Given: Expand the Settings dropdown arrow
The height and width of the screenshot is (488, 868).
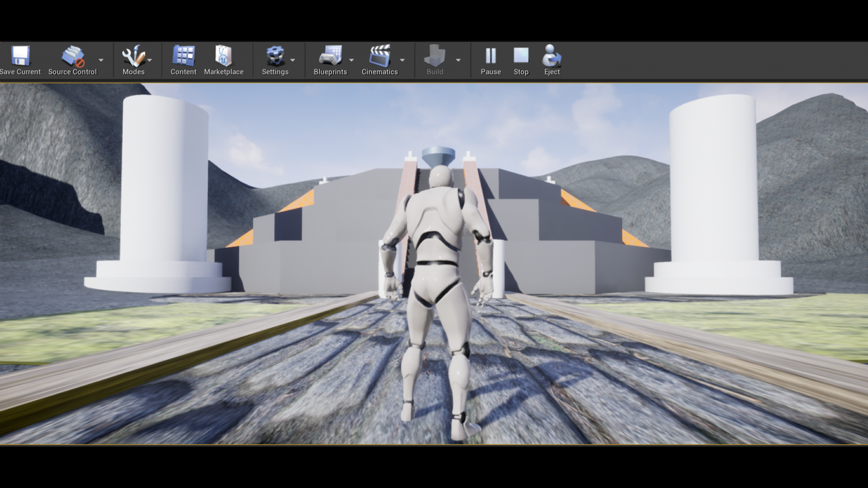Looking at the screenshot, I should pyautogui.click(x=293, y=60).
